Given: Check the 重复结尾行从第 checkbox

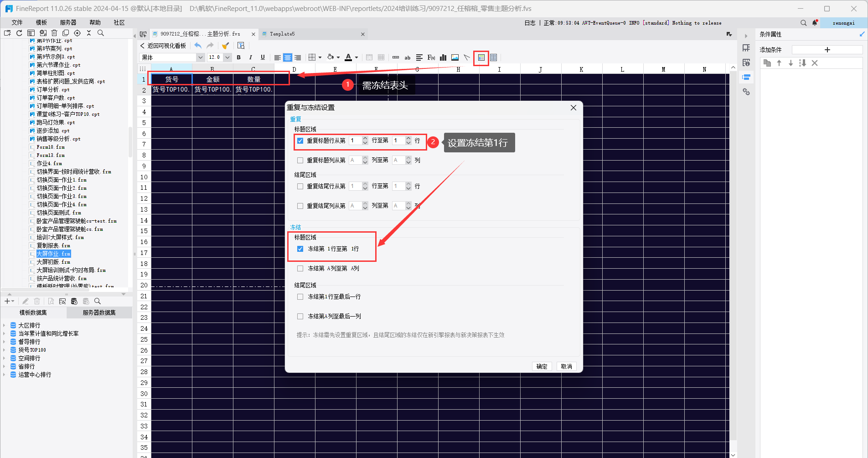Looking at the screenshot, I should coord(300,186).
